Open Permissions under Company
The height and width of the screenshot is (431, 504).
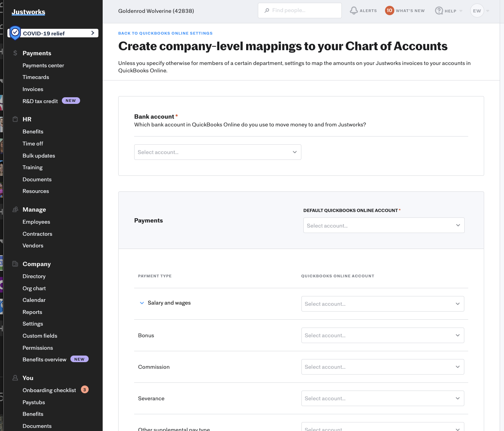click(x=38, y=348)
